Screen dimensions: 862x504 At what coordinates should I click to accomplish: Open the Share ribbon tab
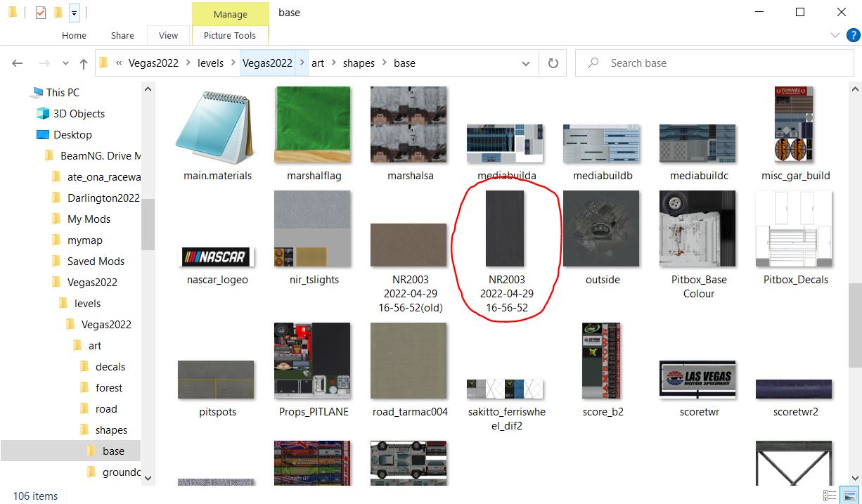[x=122, y=35]
